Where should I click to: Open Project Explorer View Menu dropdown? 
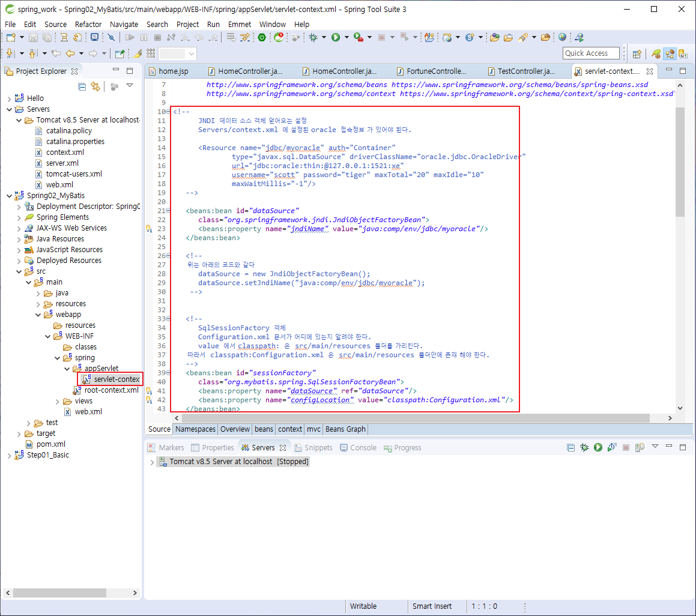point(130,85)
